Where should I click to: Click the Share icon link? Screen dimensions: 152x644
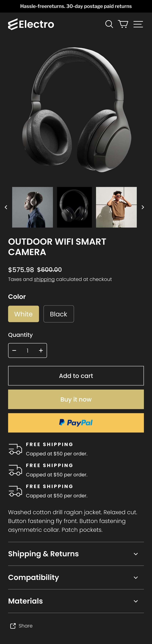coord(21,626)
